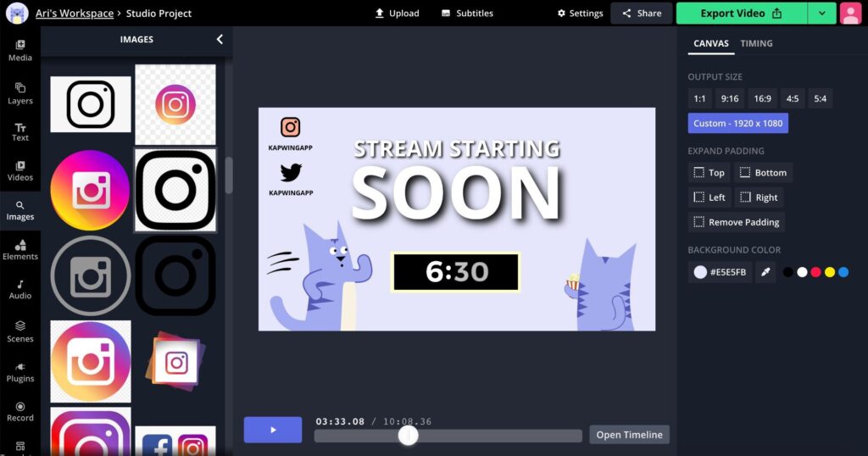Open the Audio panel in sidebar
The width and height of the screenshot is (868, 456).
coord(20,289)
